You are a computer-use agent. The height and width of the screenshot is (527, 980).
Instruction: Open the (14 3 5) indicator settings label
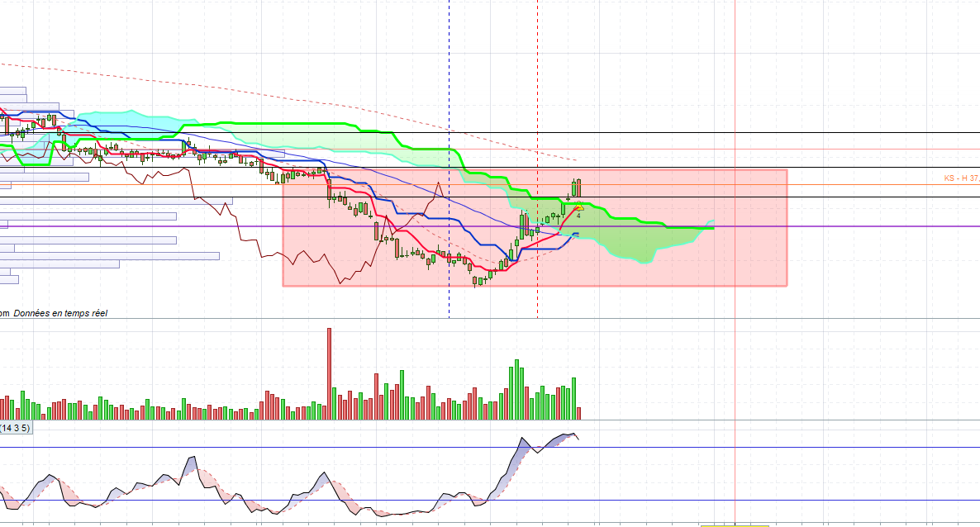coord(15,428)
